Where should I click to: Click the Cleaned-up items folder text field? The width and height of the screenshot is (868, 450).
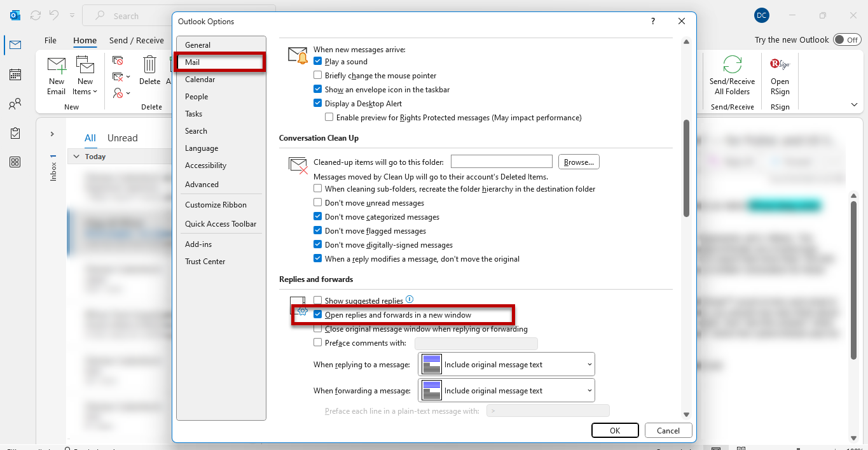pos(501,162)
